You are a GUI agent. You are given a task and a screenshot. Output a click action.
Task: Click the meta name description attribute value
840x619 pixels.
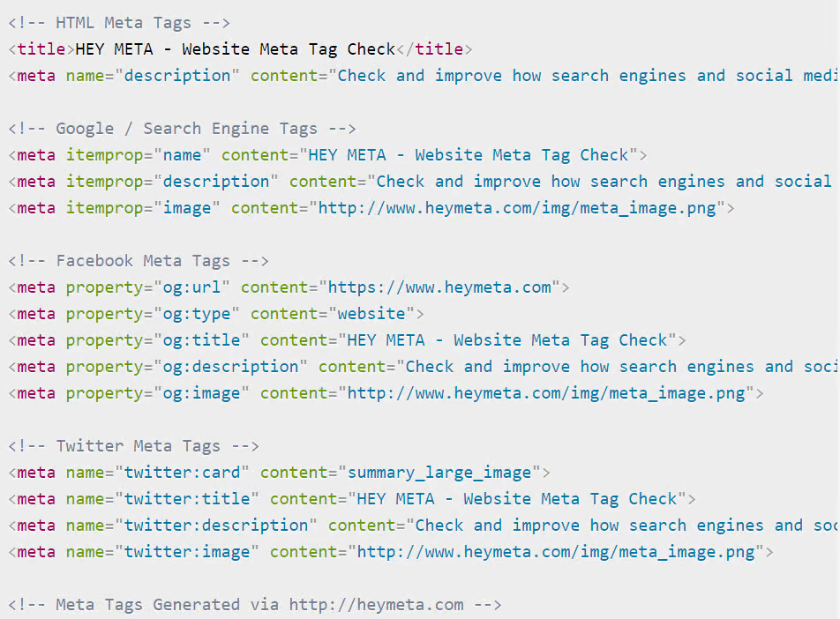[177, 76]
